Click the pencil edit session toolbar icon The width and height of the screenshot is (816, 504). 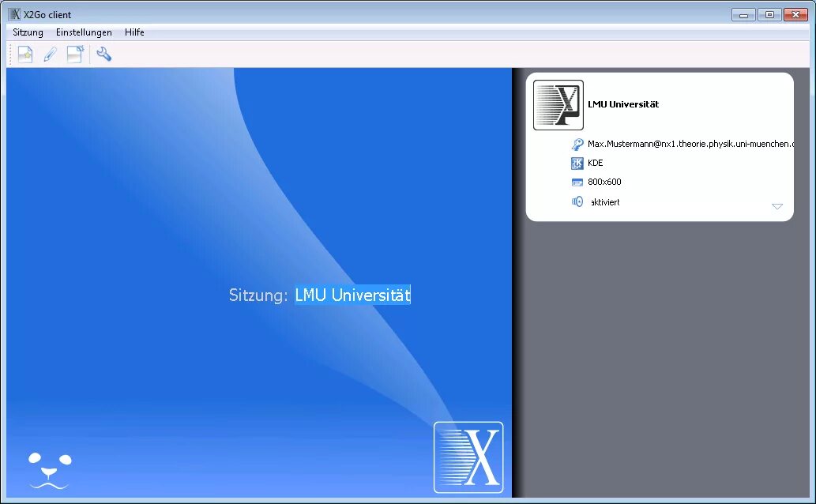click(x=50, y=55)
